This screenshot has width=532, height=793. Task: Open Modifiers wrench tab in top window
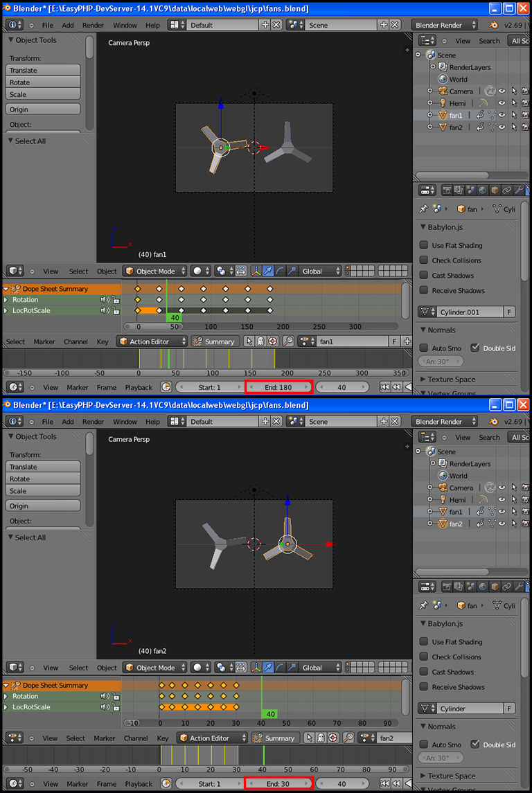[518, 190]
